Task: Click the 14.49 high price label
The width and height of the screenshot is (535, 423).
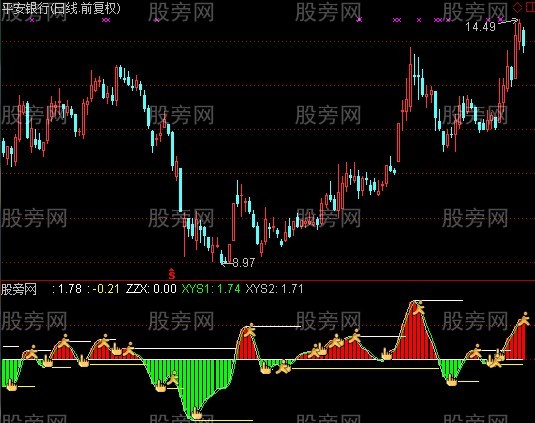Action: click(x=480, y=27)
